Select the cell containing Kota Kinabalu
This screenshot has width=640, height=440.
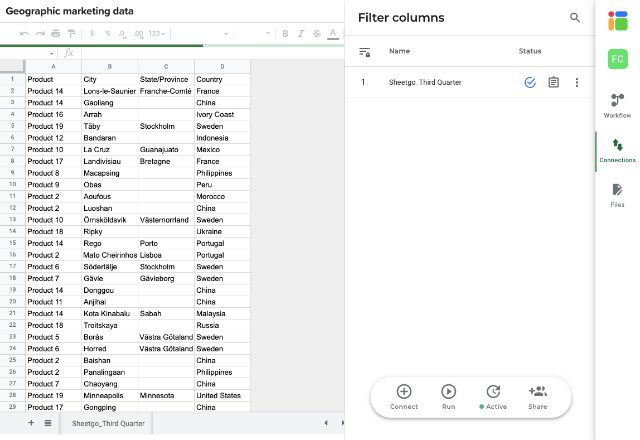click(110, 313)
